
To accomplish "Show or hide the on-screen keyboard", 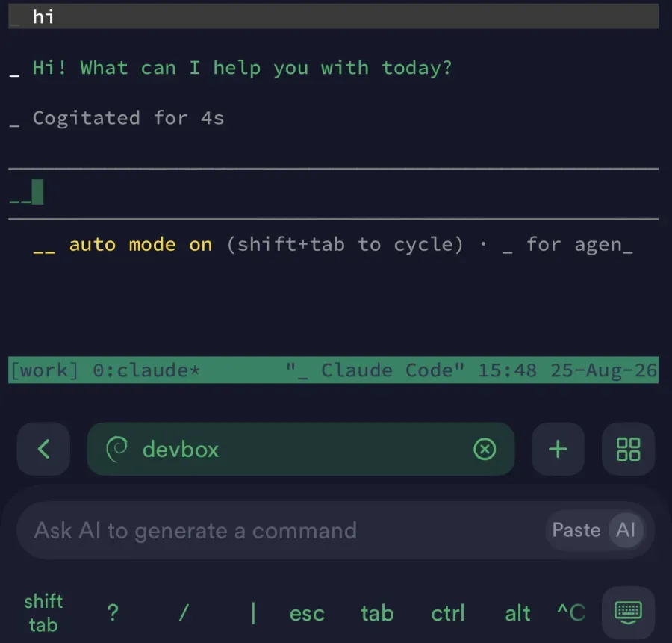I will tap(628, 612).
